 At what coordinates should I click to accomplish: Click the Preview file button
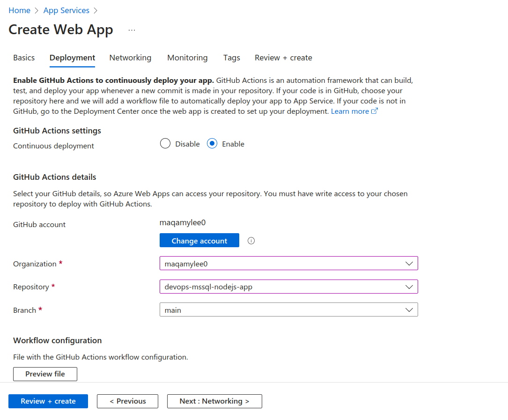pyautogui.click(x=45, y=374)
